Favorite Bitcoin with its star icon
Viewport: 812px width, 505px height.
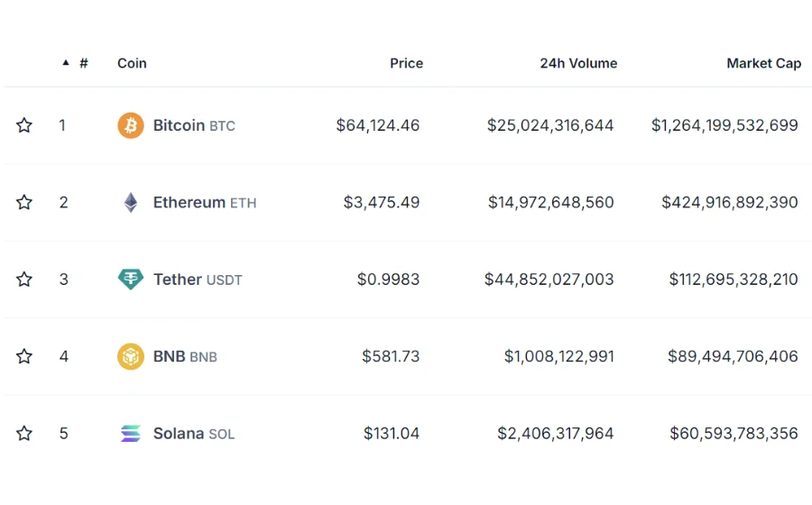point(23,124)
